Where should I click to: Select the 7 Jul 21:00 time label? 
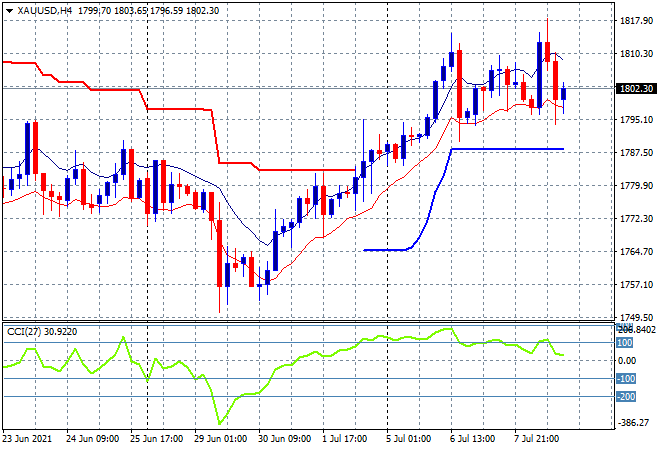point(537,439)
